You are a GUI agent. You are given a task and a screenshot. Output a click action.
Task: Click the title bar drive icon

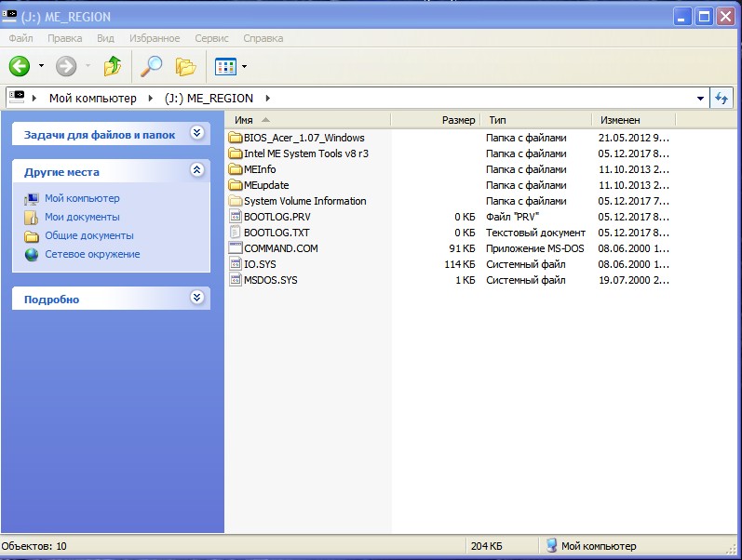point(9,16)
